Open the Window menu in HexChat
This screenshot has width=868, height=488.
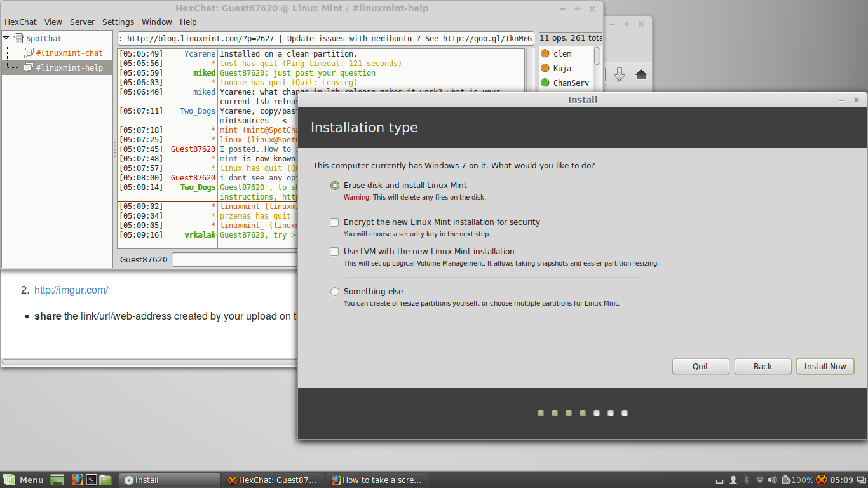pyautogui.click(x=157, y=22)
